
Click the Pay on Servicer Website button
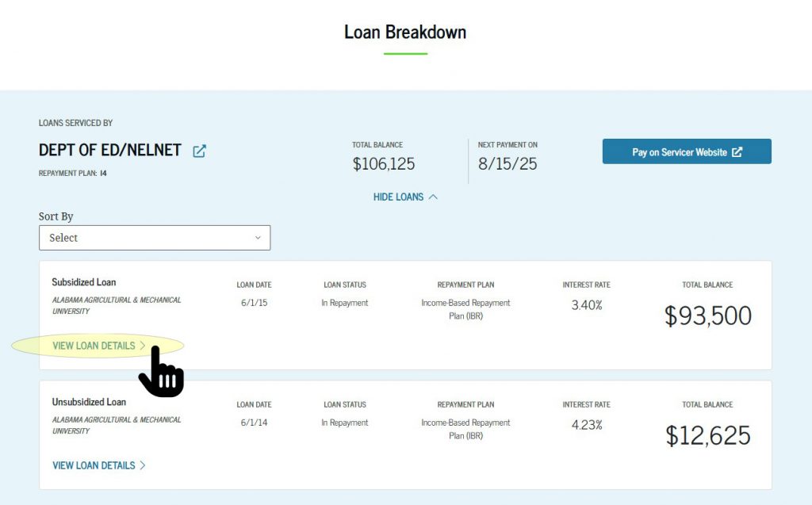(687, 151)
